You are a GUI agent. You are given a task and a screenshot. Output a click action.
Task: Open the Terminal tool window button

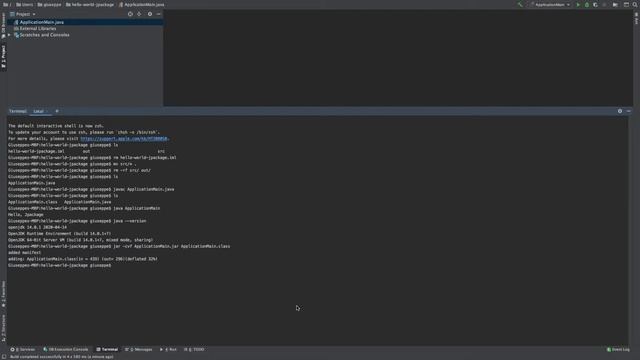pyautogui.click(x=107, y=349)
